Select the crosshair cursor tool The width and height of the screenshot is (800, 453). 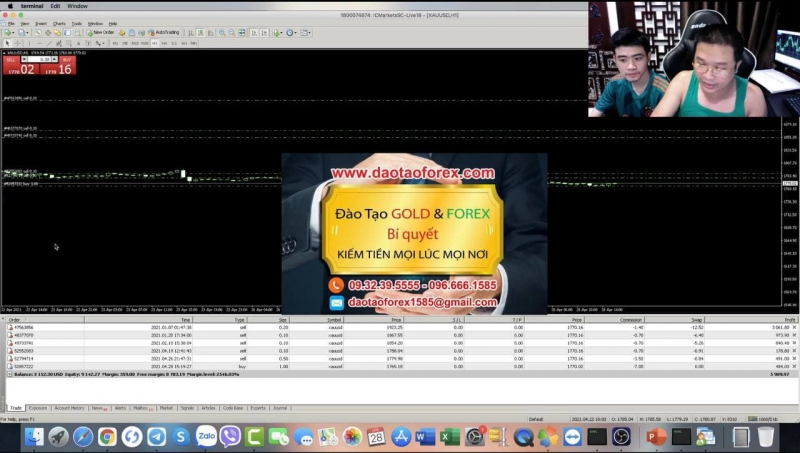[x=20, y=43]
